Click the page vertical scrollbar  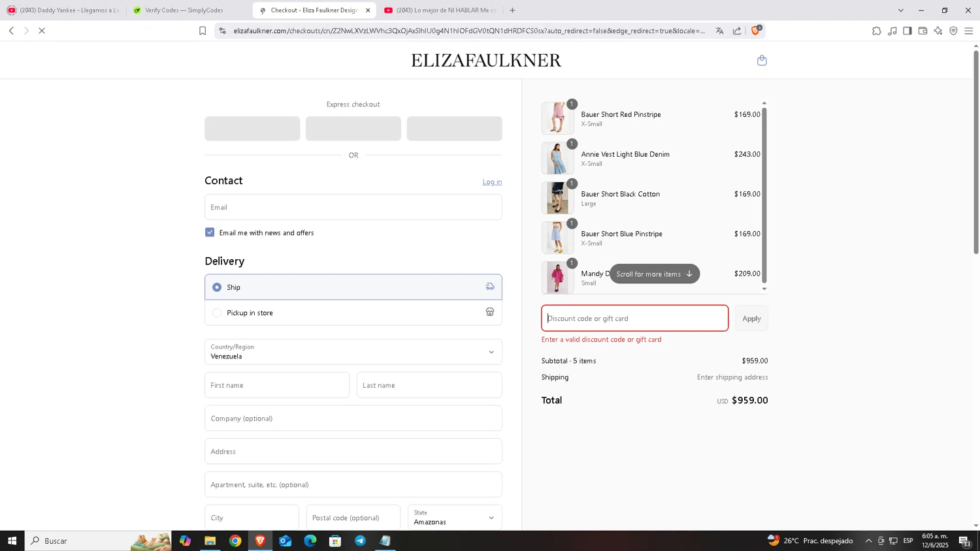(x=976, y=152)
